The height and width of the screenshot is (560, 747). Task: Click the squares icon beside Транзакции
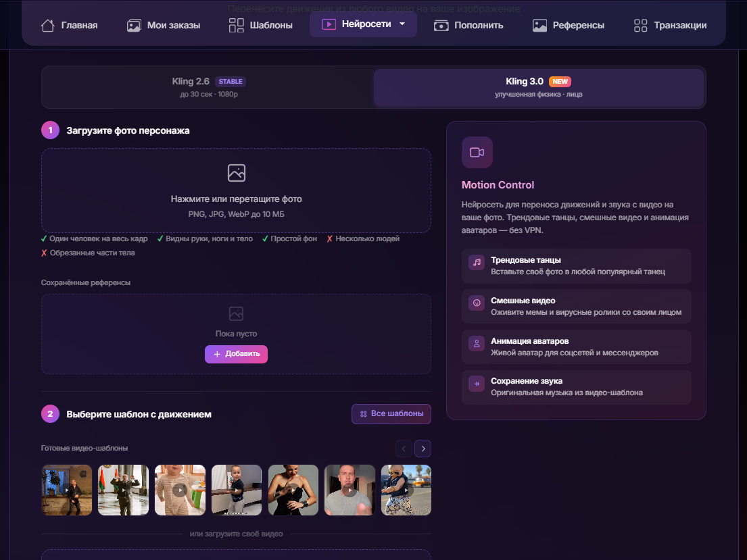point(641,26)
